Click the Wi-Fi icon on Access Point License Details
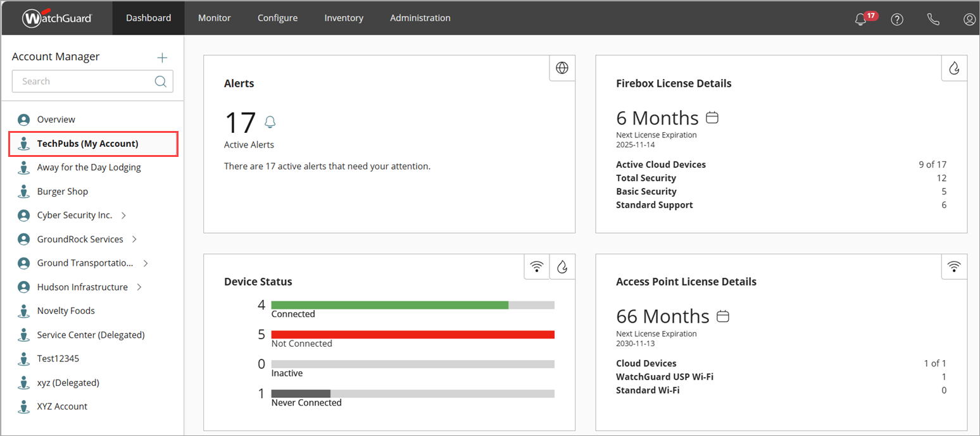This screenshot has width=980, height=436. (954, 266)
